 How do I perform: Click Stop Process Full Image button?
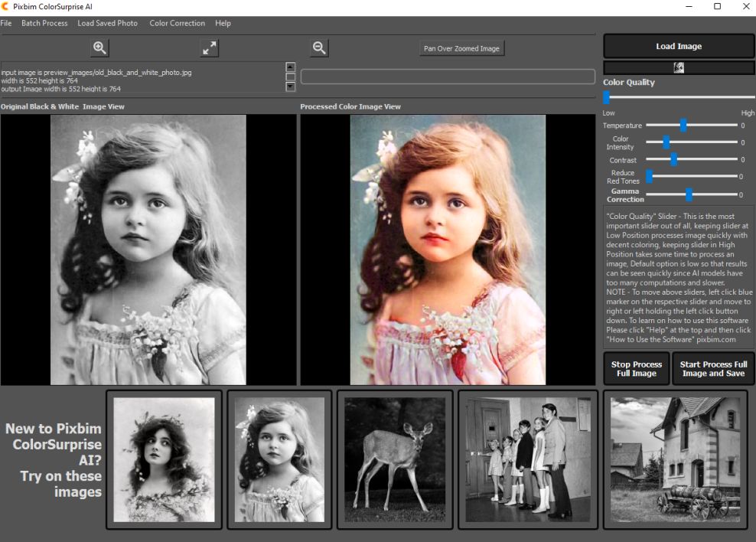[637, 369]
